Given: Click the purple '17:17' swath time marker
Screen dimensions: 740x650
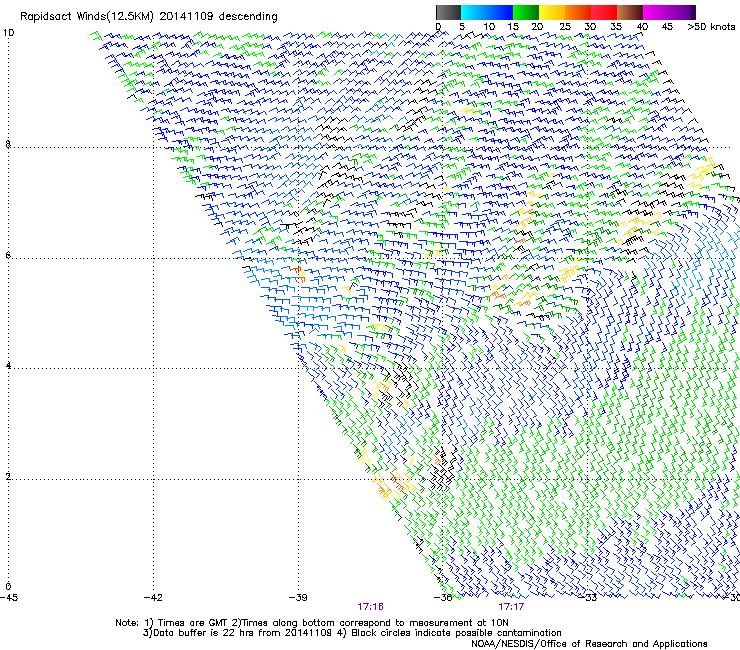Looking at the screenshot, I should coord(511,607).
